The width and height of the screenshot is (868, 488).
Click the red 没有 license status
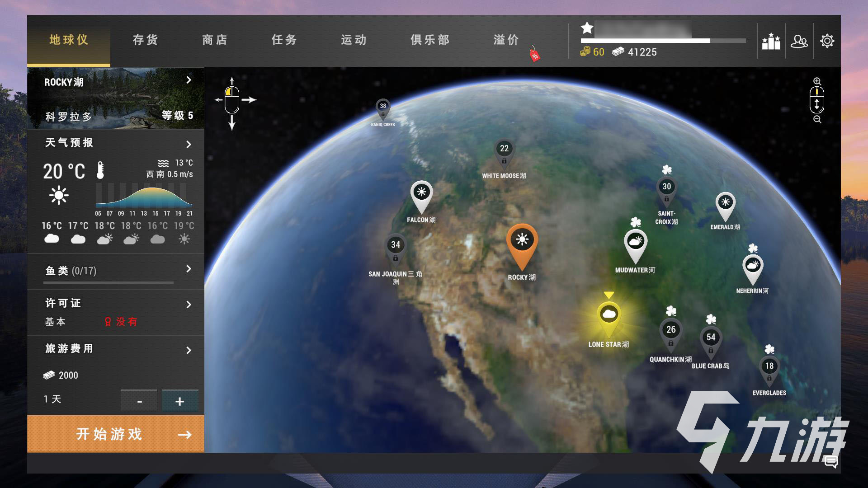(121, 322)
